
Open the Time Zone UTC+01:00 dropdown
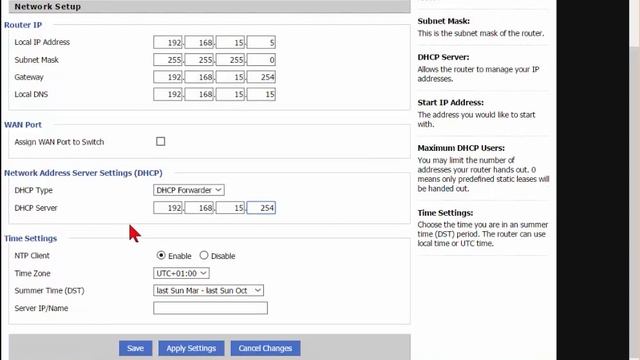[181, 273]
